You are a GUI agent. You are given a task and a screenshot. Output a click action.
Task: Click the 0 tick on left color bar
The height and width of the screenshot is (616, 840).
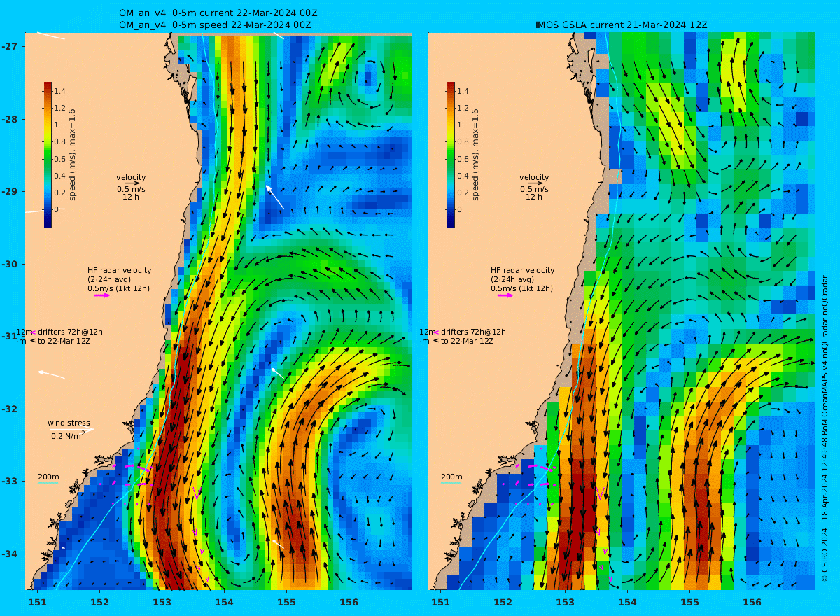57,209
